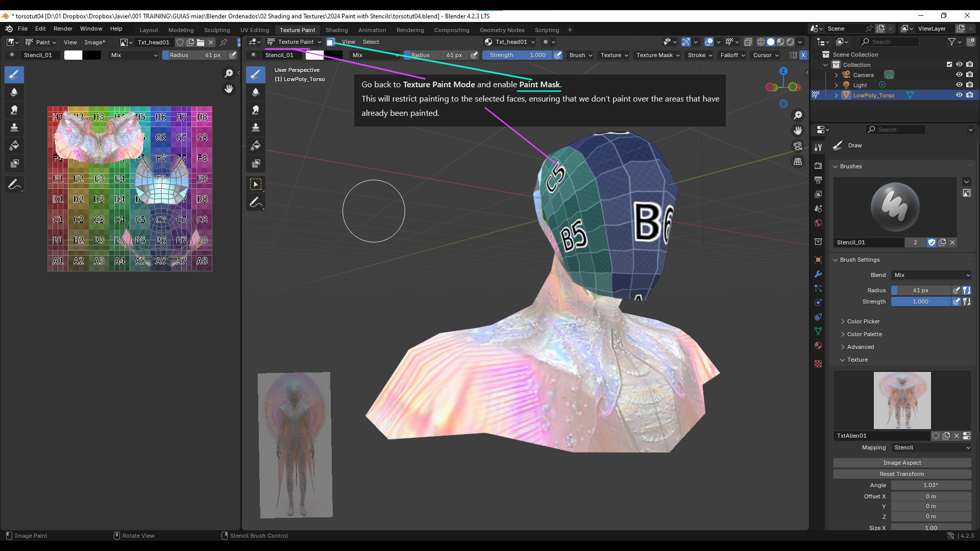Viewport: 980px width, 551px height.
Task: Toggle Camera visibility eye in outliner
Action: (959, 74)
